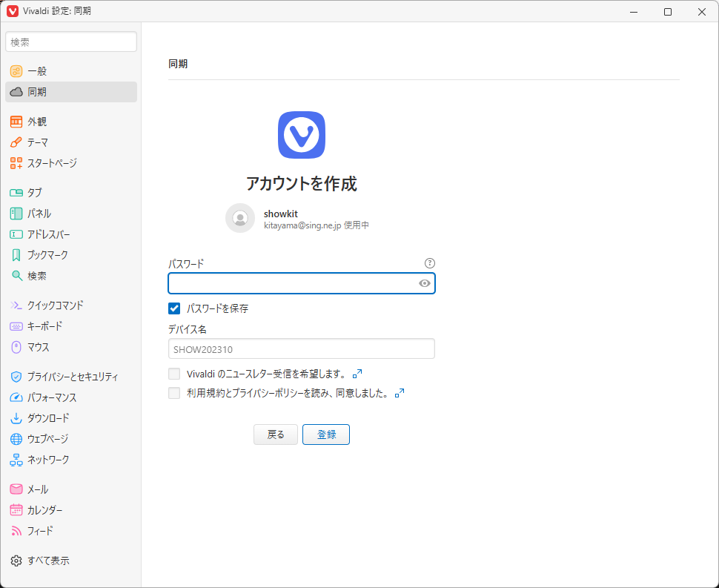Click the password help question mark
The image size is (719, 588).
(430, 263)
